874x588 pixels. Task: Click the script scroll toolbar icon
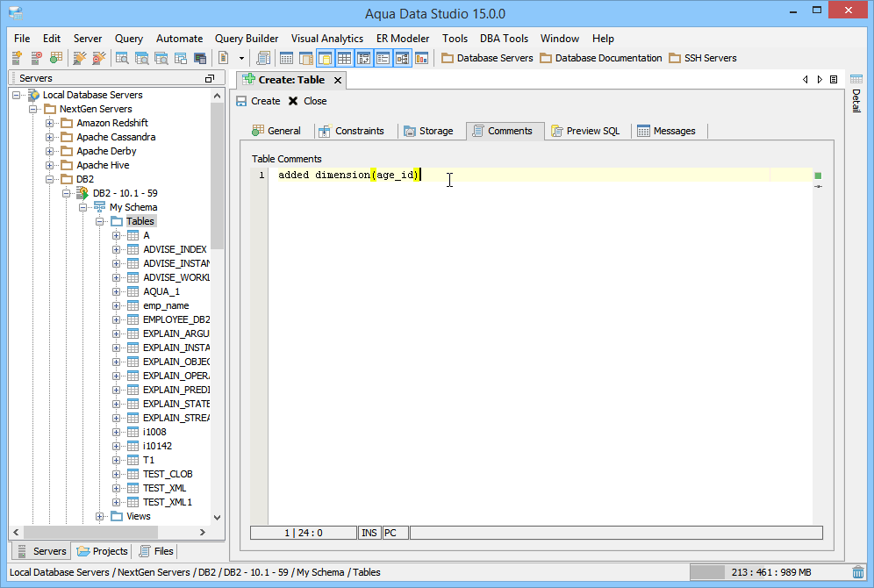pyautogui.click(x=263, y=58)
